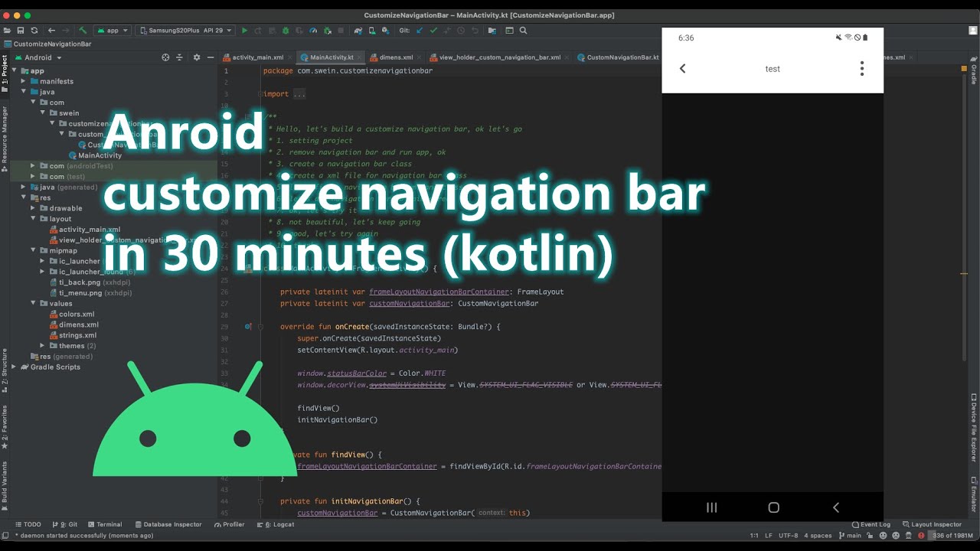Select ti_back.png in project tree
This screenshot has height=551, width=980.
[80, 282]
